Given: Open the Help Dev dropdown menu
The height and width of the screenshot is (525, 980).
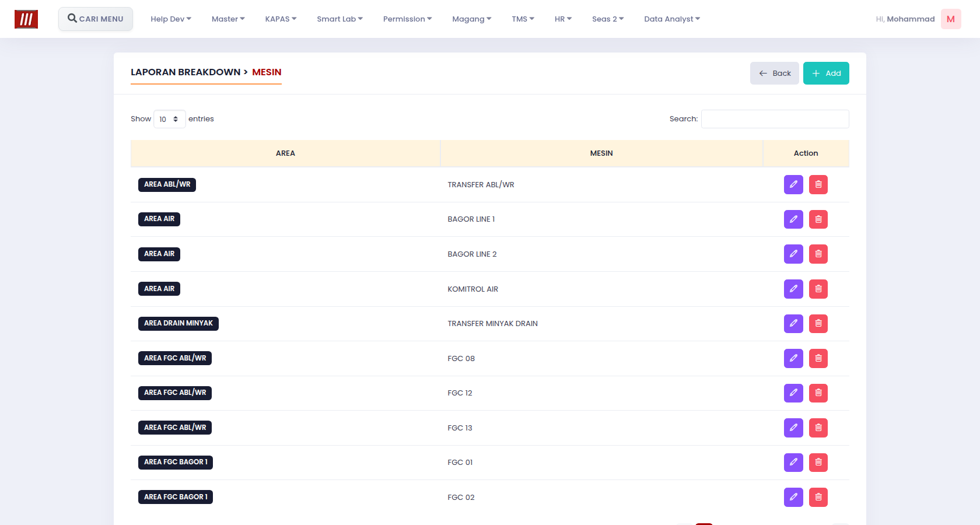Looking at the screenshot, I should pyautogui.click(x=171, y=19).
